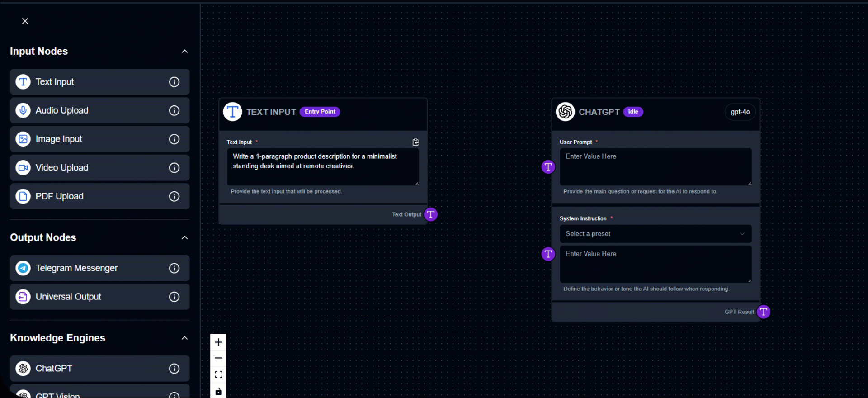Click into the User Prompt text field
This screenshot has width=868, height=398.
pyautogui.click(x=655, y=167)
